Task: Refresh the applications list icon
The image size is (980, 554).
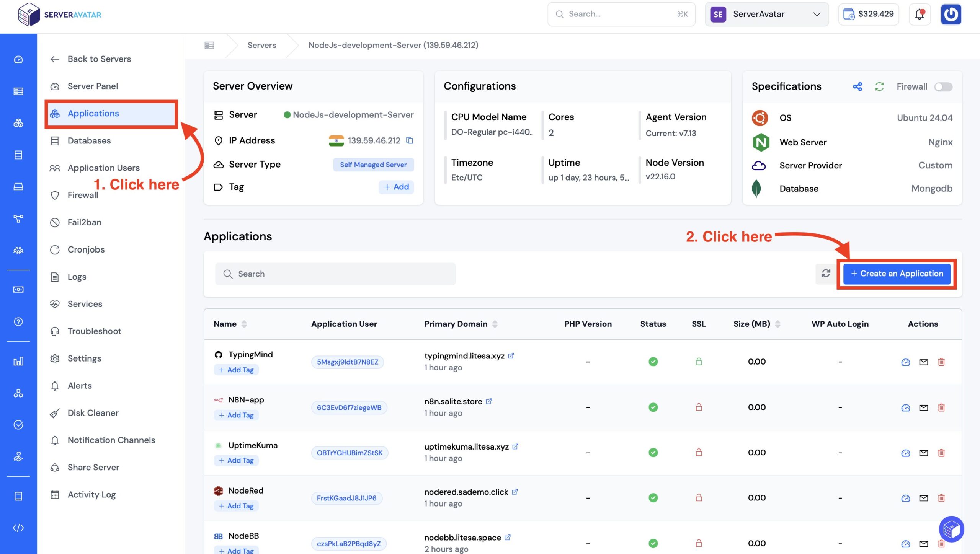Action: tap(826, 274)
